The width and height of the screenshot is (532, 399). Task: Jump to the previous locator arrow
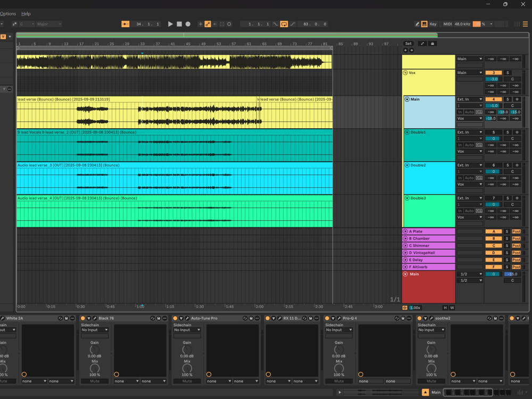pos(405,50)
